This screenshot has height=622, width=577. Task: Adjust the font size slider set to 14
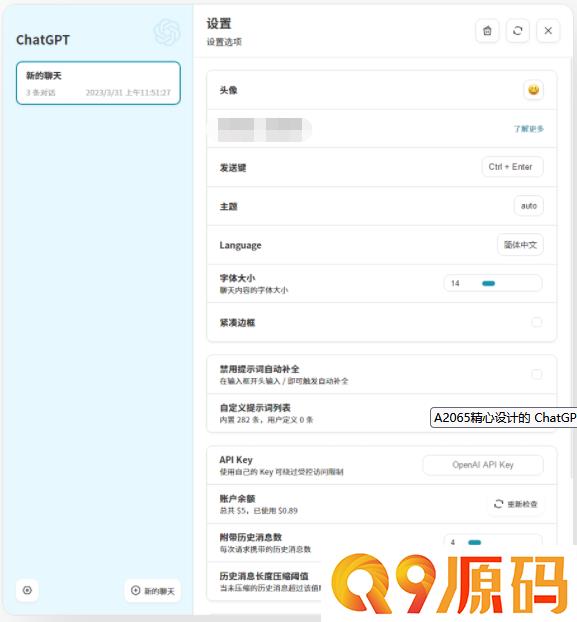(493, 283)
